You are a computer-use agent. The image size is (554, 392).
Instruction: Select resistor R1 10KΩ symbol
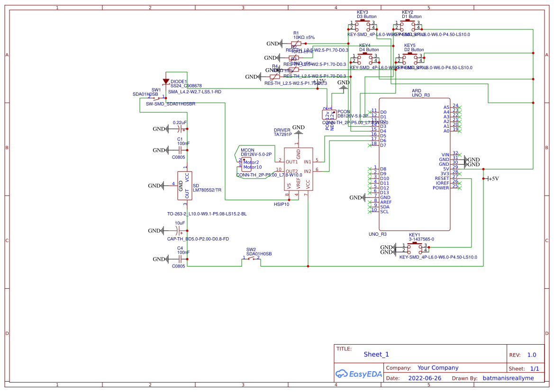coord(296,43)
